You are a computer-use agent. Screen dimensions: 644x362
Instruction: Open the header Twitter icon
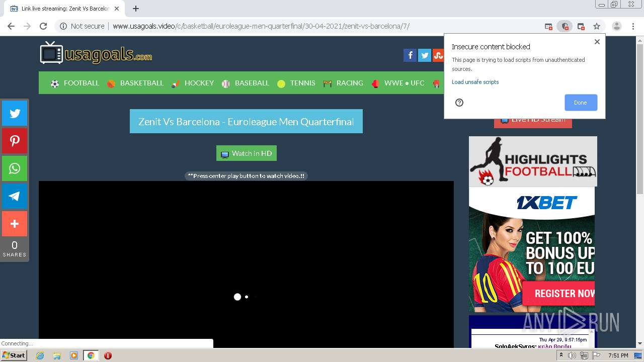pyautogui.click(x=424, y=55)
